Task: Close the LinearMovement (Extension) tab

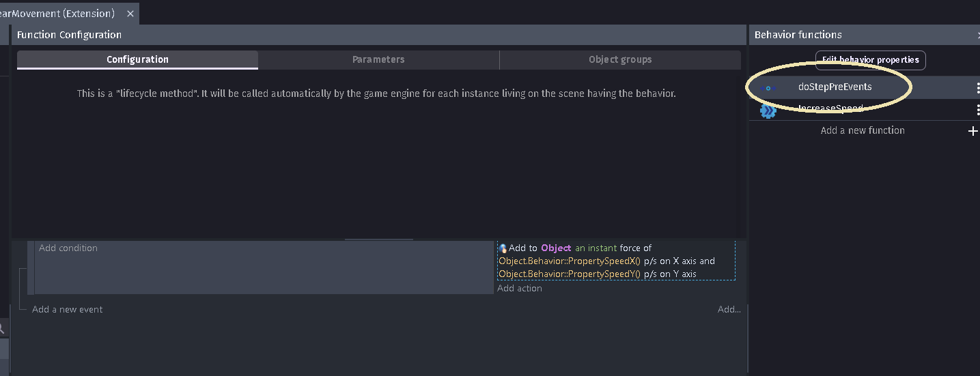Action: (x=130, y=14)
